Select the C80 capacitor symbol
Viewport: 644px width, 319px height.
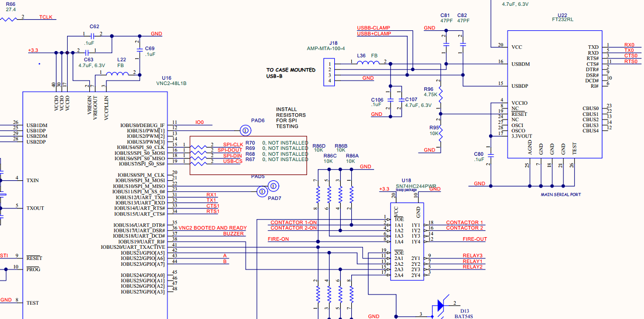coord(491,156)
